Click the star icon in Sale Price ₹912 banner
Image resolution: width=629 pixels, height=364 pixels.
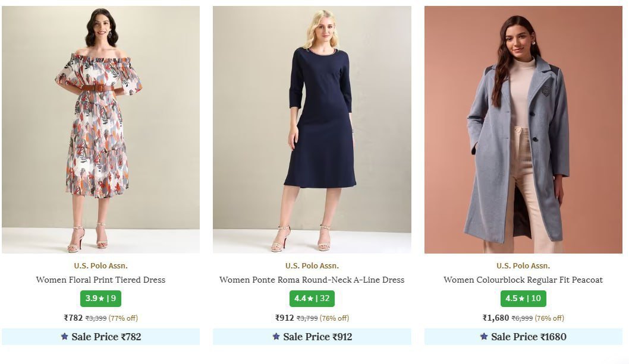(276, 337)
